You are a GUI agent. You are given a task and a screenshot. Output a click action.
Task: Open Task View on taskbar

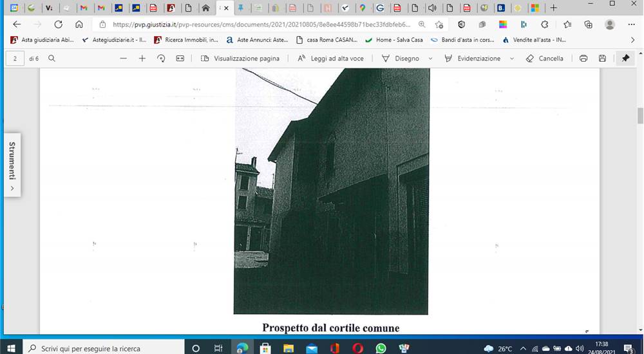pos(218,348)
